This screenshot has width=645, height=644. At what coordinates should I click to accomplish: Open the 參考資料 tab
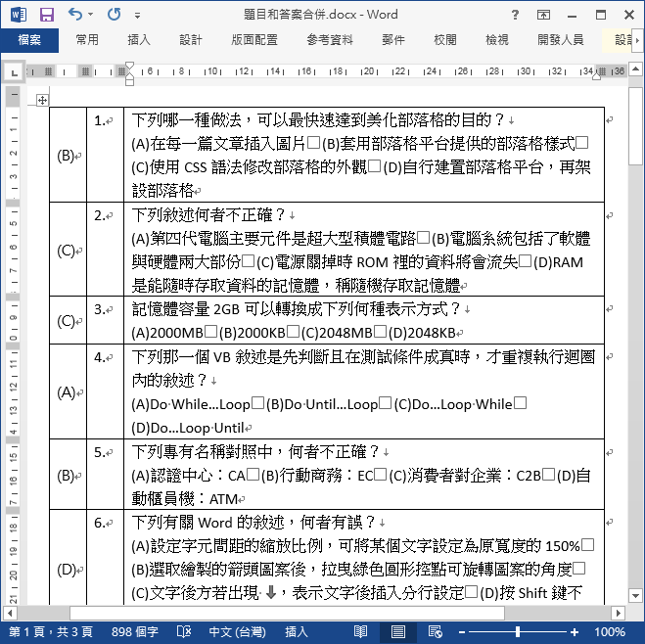click(x=330, y=40)
